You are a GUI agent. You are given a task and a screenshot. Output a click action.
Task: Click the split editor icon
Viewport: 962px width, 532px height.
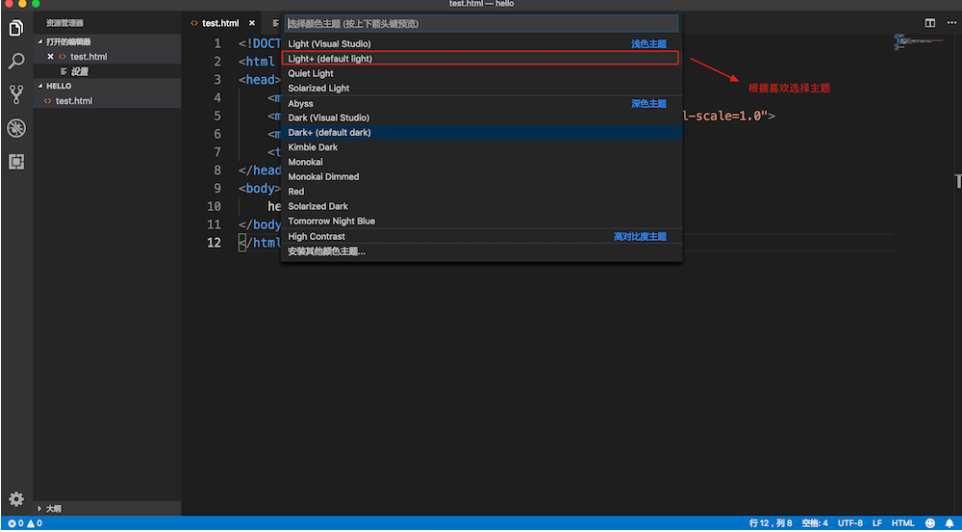(x=930, y=23)
